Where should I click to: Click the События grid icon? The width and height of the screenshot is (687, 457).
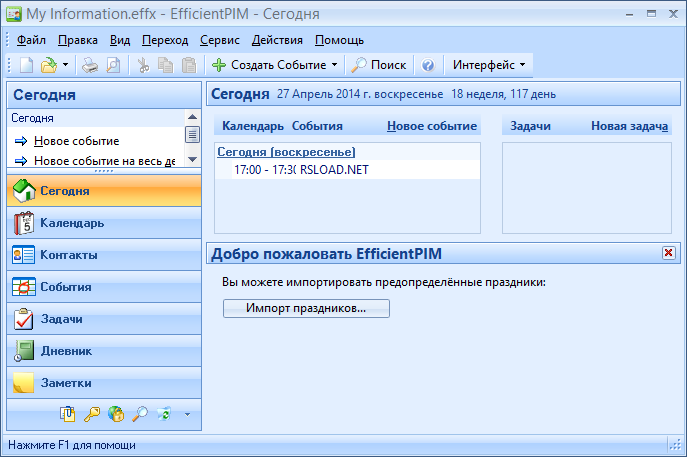coord(24,287)
